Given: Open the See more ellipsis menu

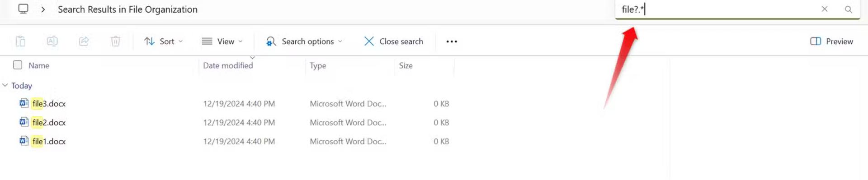Looking at the screenshot, I should (x=452, y=41).
